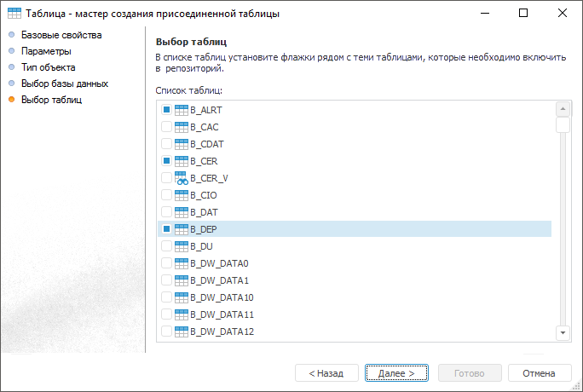583x392 pixels.
Task: Open the Выбор базы данных step
Action: 64,84
